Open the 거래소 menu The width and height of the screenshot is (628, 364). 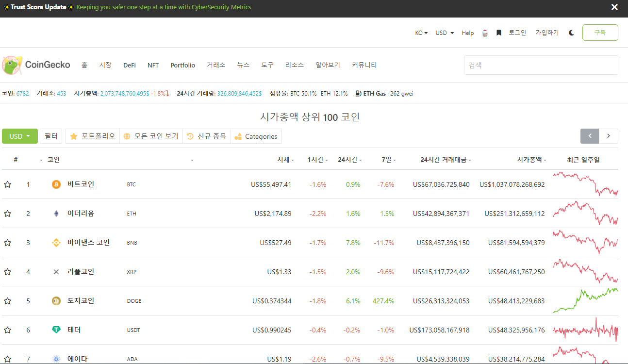click(216, 65)
